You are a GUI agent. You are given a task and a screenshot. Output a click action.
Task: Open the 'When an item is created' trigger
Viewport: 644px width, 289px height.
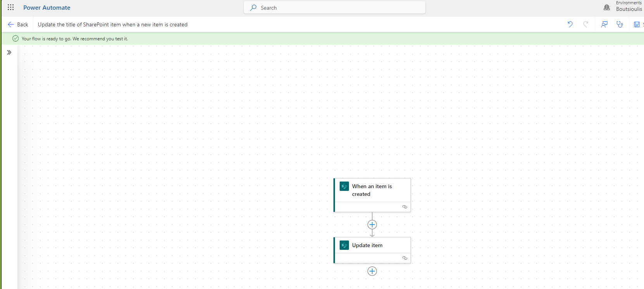(372, 195)
